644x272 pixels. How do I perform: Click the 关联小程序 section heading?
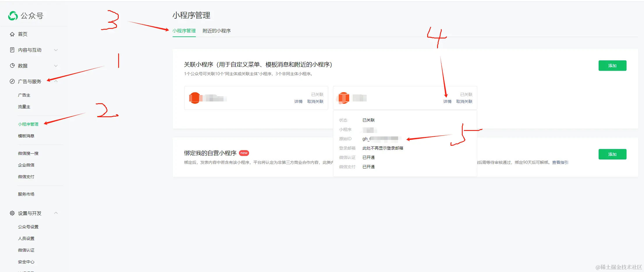click(x=258, y=64)
